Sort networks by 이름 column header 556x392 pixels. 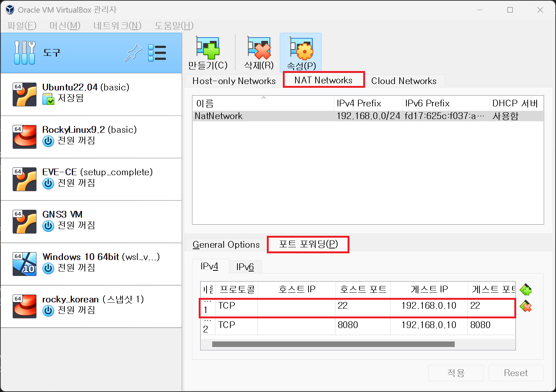pos(263,103)
